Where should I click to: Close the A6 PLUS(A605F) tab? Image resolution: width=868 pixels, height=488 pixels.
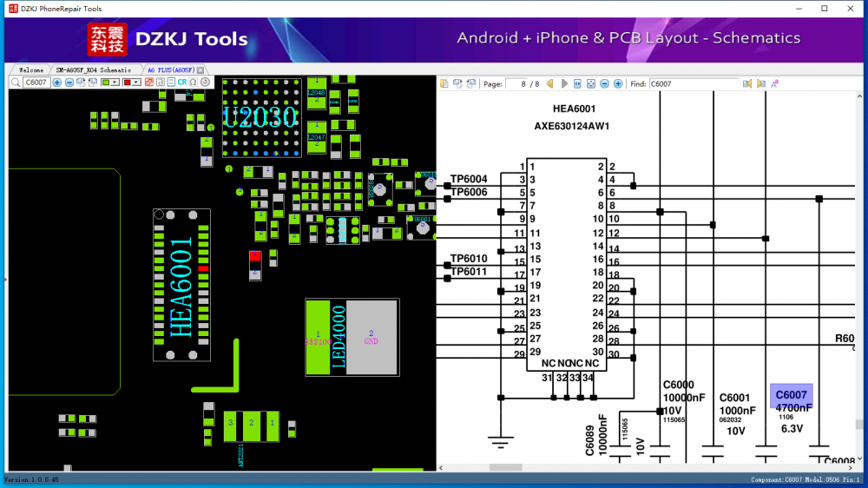pos(201,69)
